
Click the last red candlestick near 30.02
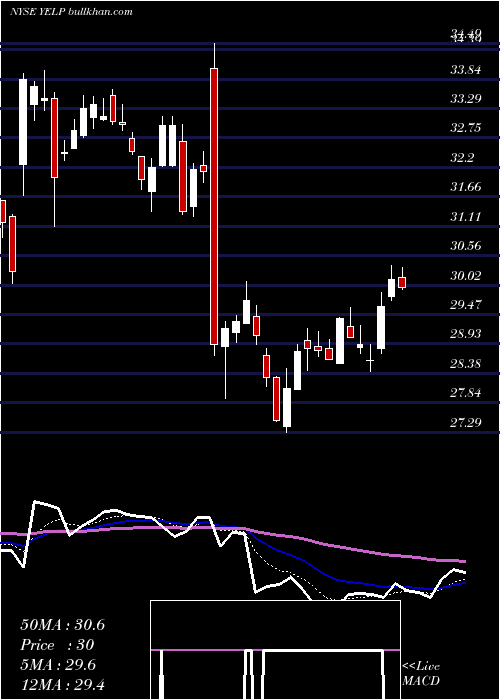click(x=402, y=282)
